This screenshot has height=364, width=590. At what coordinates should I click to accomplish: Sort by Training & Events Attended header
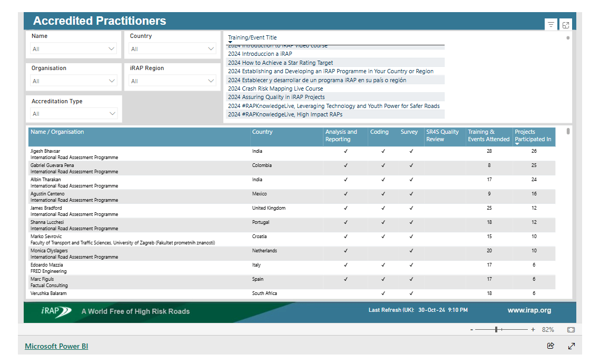click(489, 136)
